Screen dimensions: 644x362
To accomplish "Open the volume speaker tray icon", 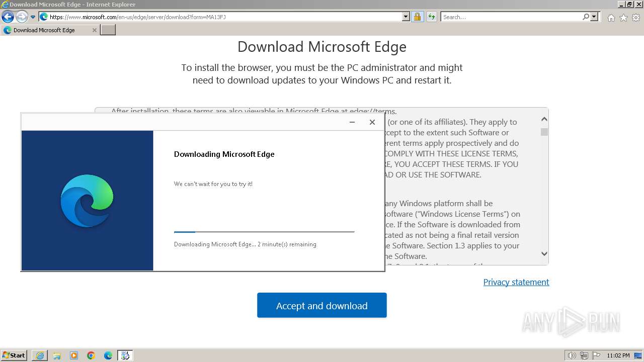I will click(572, 355).
